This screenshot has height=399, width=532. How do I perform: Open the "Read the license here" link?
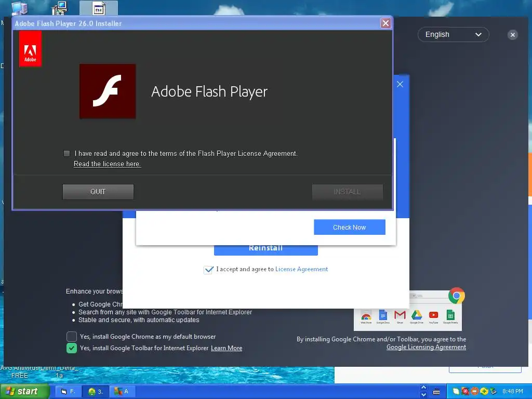pyautogui.click(x=107, y=164)
